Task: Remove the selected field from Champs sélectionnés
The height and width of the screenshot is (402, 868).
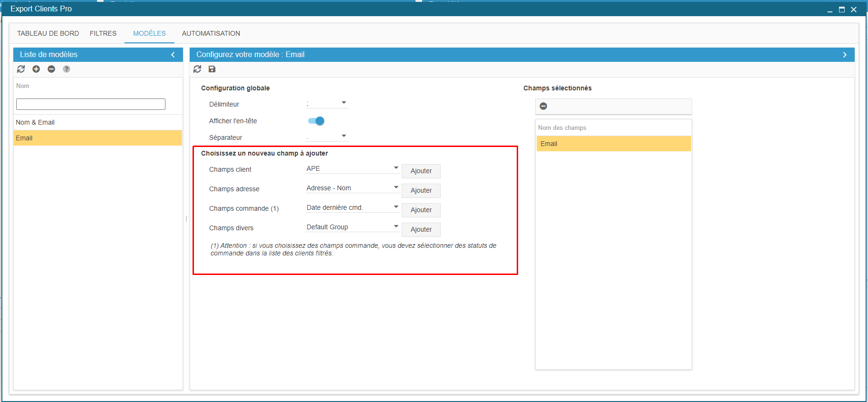Action: [x=543, y=106]
